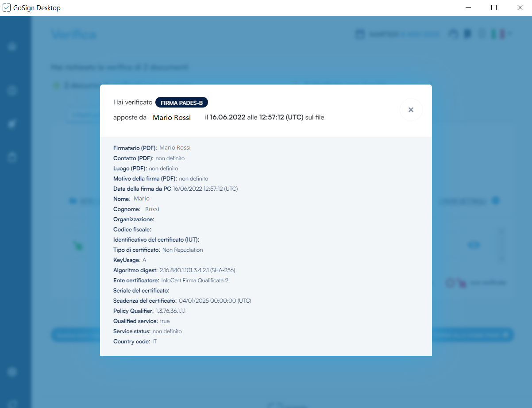Viewport: 532px width, 408px height.
Task: Click the Policy Qualifier value 1.3.76.36.1.1.1
Action: click(170, 311)
